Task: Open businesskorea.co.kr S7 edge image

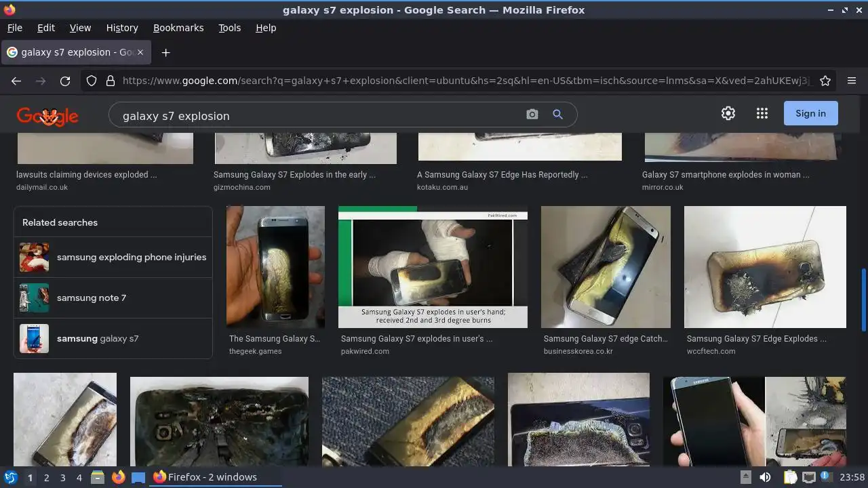Action: coord(606,267)
